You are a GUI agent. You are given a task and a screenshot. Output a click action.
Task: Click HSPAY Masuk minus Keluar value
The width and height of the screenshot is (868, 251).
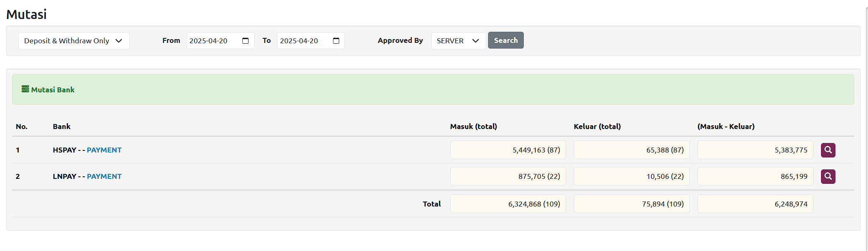755,150
